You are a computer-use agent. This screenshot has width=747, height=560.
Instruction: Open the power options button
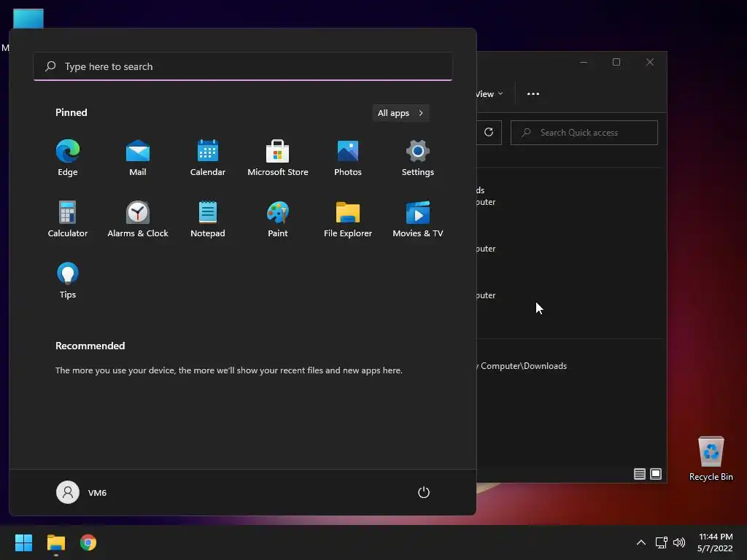tap(424, 492)
